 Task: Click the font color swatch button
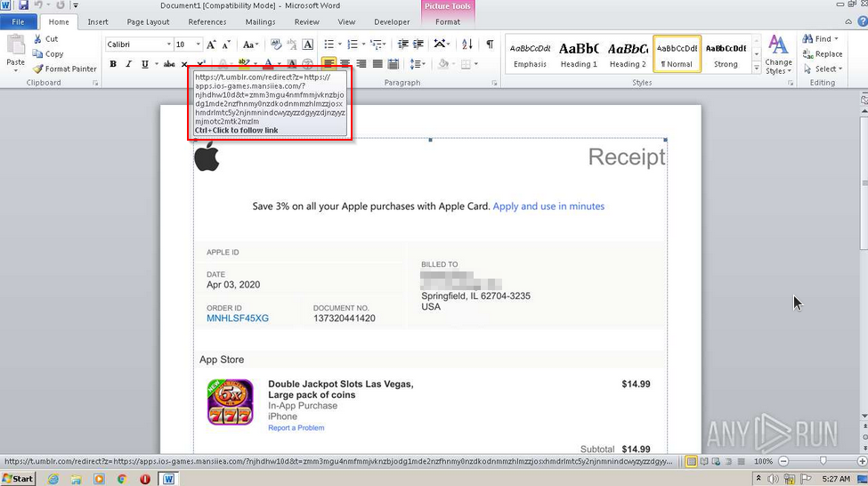click(x=268, y=64)
